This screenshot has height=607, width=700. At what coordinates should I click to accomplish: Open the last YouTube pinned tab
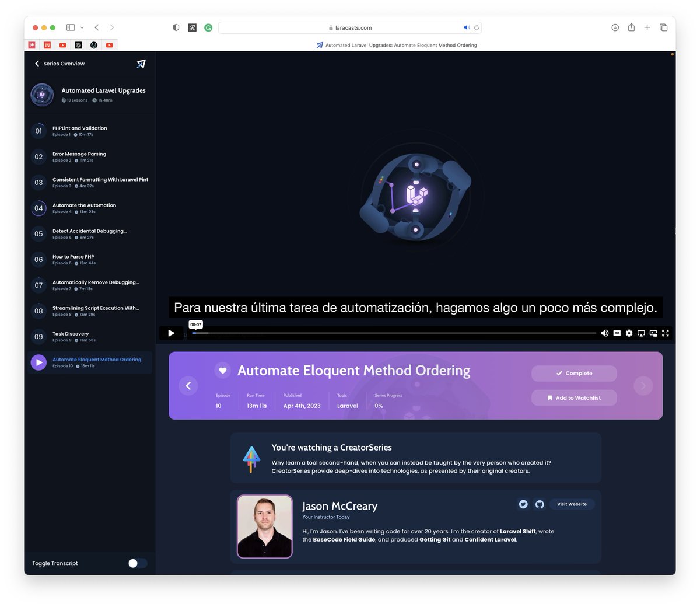point(109,45)
